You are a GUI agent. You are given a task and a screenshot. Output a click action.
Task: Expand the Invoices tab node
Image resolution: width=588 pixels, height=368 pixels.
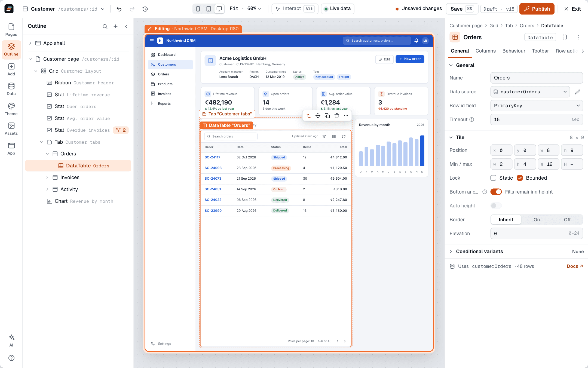47,177
